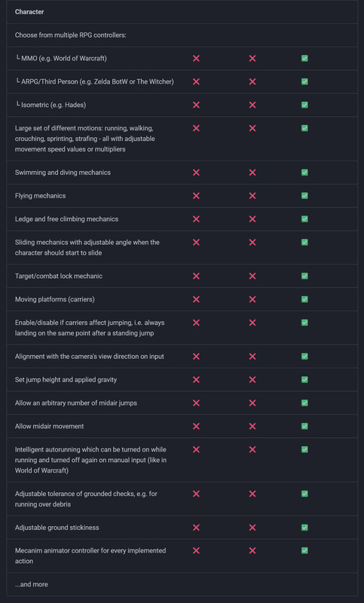The height and width of the screenshot is (603, 364).
Task: Click 'Adjustable tolerance of grounded checks' text
Action: click(86, 499)
